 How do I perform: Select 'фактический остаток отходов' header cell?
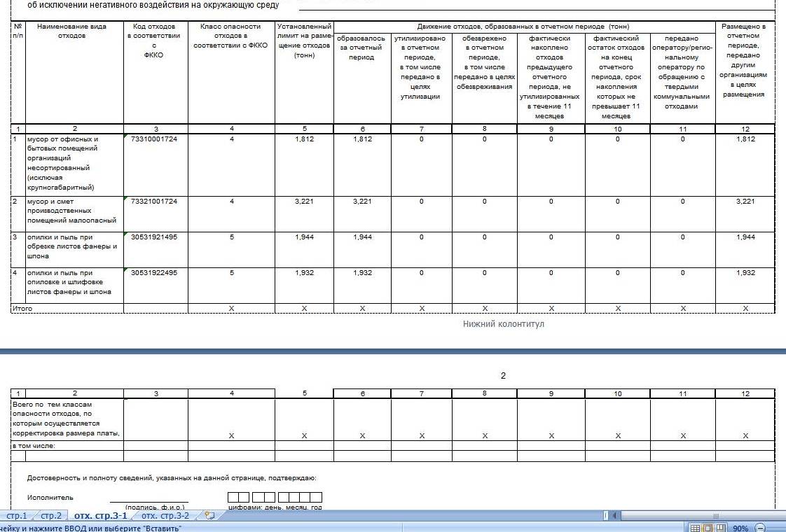coord(618,78)
